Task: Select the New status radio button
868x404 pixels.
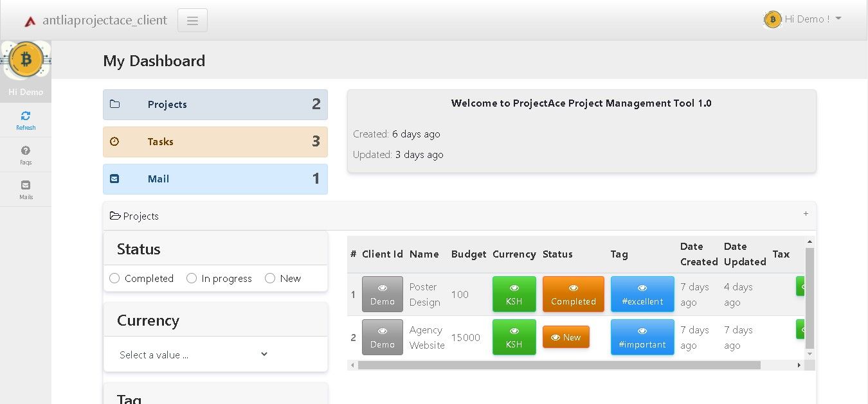Action: 270,278
